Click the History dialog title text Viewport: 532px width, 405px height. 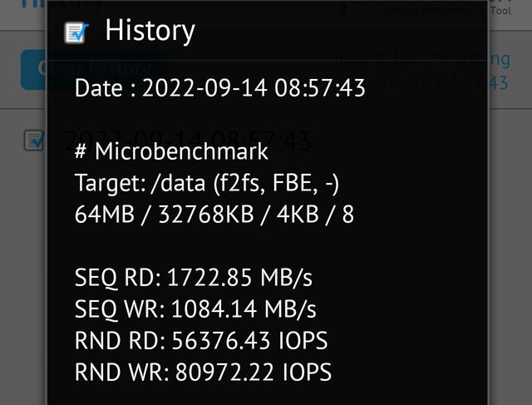(x=150, y=32)
